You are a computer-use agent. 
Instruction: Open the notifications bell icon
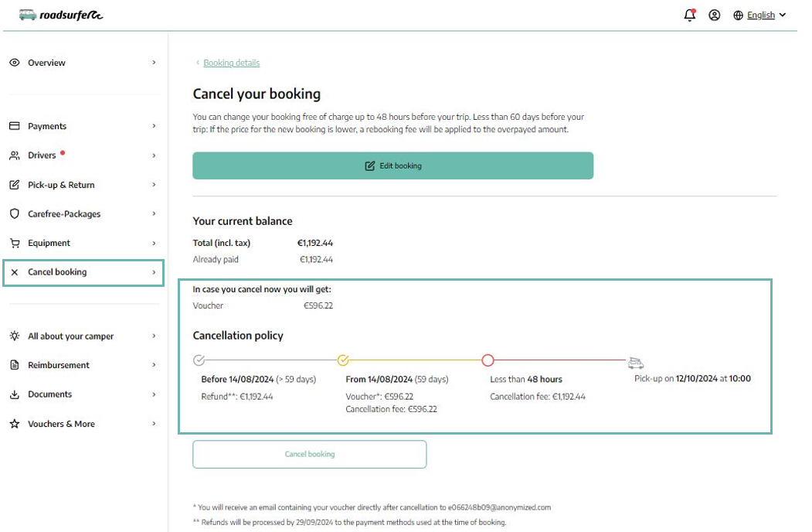point(689,15)
